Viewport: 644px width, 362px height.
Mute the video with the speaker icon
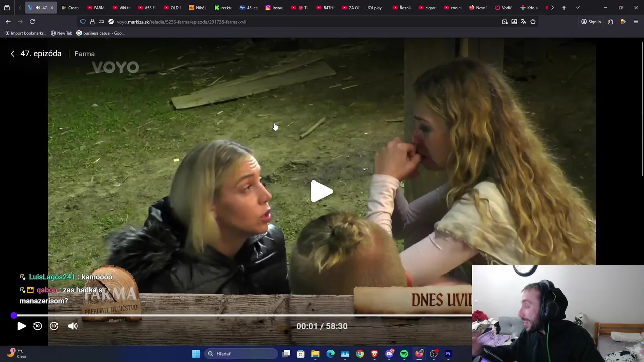tap(73, 326)
